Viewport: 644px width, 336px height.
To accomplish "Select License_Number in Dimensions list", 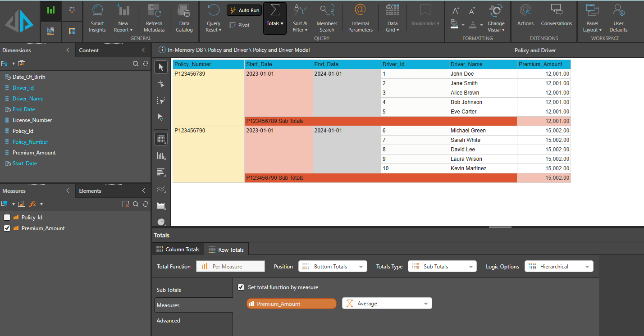I will pyautogui.click(x=32, y=120).
